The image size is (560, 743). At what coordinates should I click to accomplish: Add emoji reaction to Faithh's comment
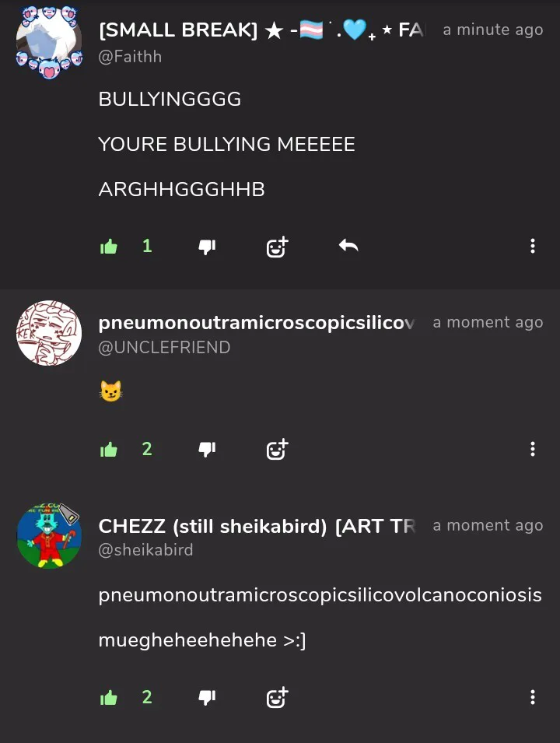[x=277, y=247]
